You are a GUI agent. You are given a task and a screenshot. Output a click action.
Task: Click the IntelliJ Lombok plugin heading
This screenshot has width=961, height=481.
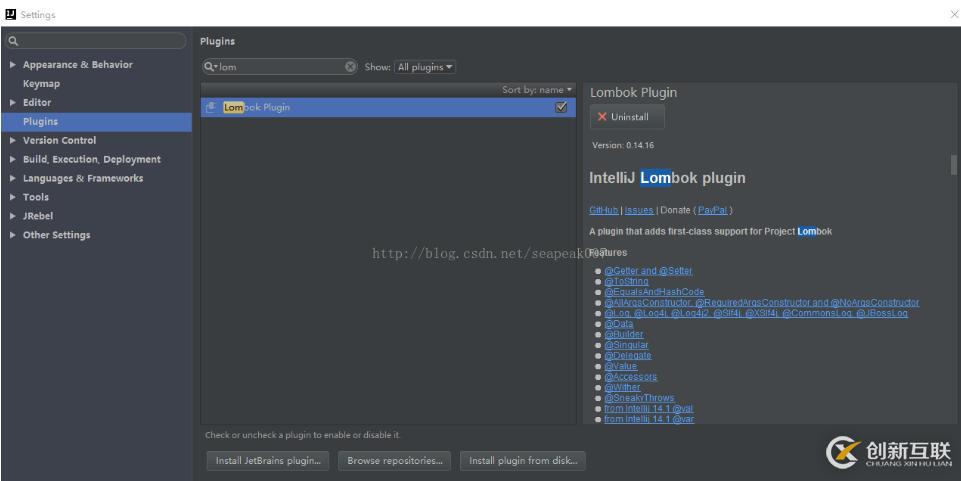(667, 178)
